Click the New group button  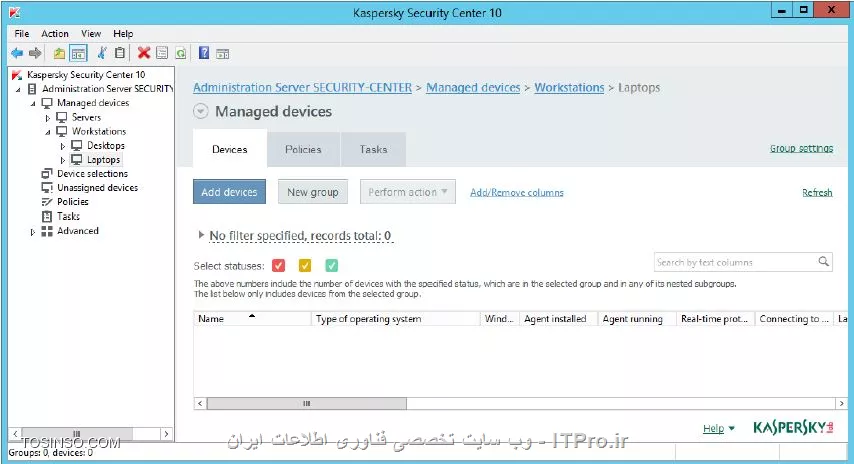[x=313, y=192]
